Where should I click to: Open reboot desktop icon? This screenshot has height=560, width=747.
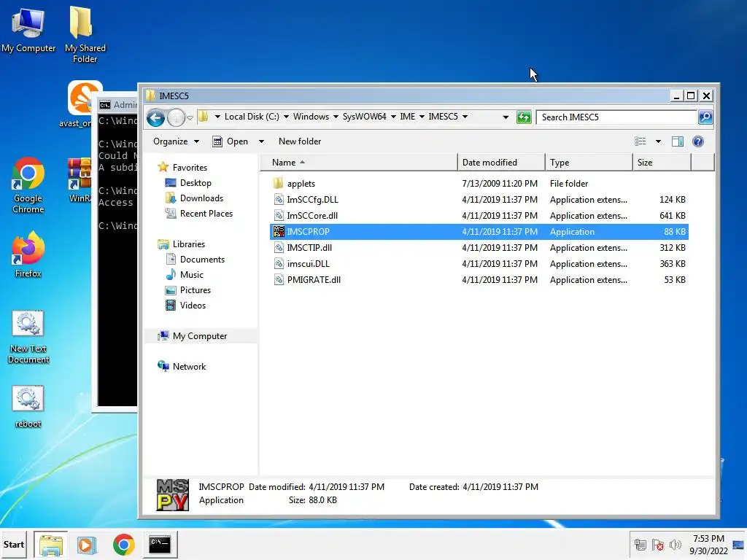pos(28,406)
